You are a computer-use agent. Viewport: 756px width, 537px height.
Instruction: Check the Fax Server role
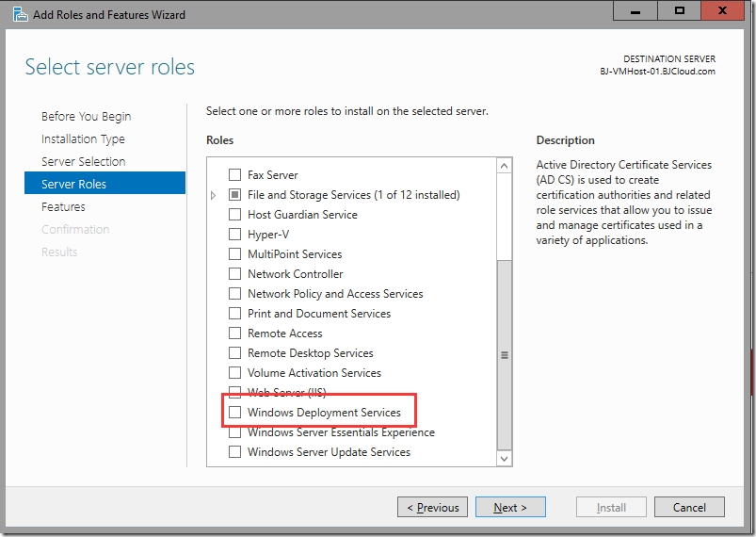pyautogui.click(x=234, y=174)
